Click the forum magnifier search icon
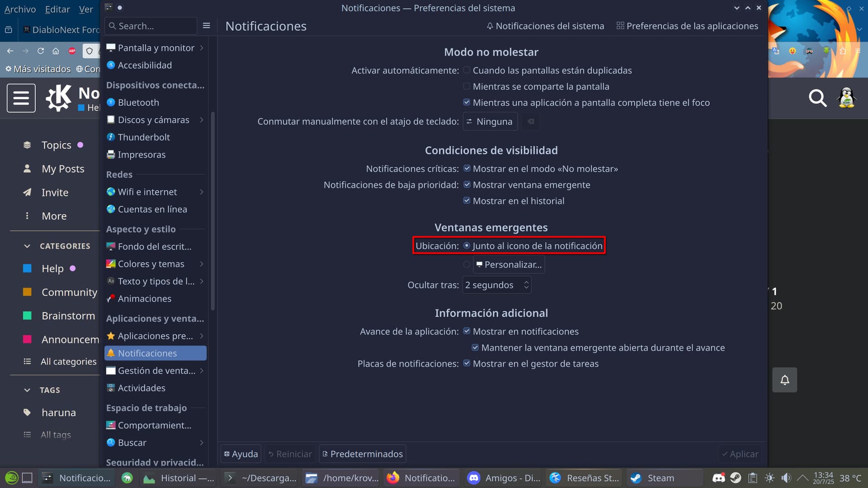868x488 pixels. point(817,98)
